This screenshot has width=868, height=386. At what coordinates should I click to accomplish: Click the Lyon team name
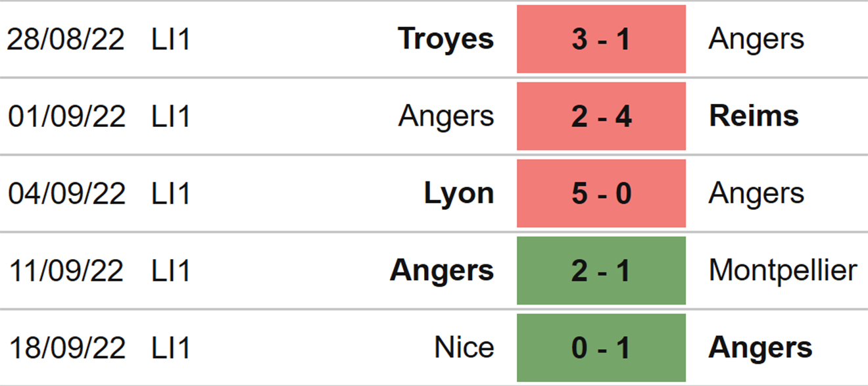[459, 193]
